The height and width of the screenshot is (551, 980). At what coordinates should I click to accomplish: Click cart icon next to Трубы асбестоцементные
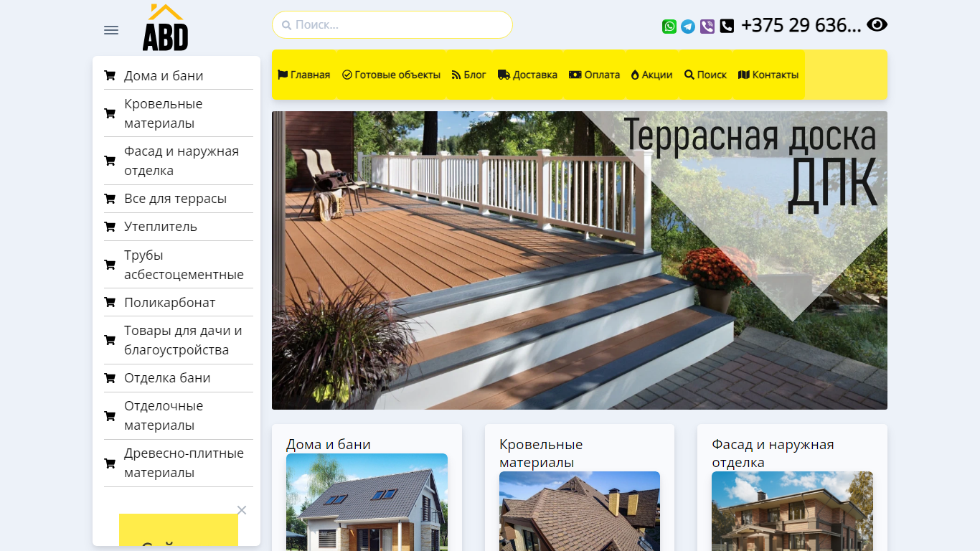pyautogui.click(x=110, y=265)
